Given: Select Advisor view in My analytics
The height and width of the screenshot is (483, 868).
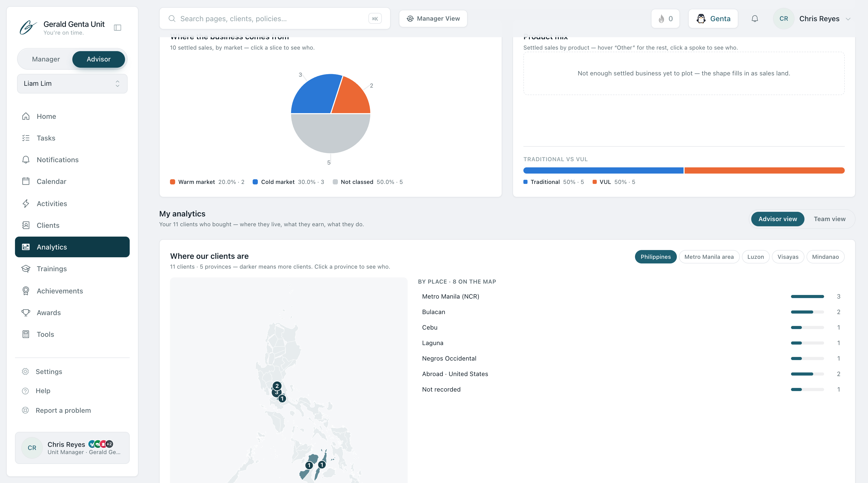Looking at the screenshot, I should tap(778, 219).
